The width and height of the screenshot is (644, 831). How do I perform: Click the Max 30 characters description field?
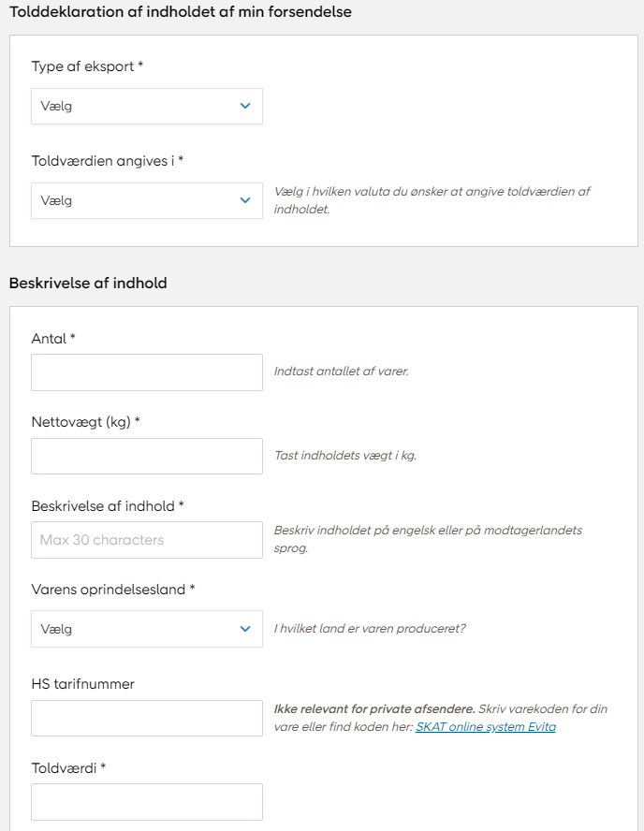coord(146,540)
